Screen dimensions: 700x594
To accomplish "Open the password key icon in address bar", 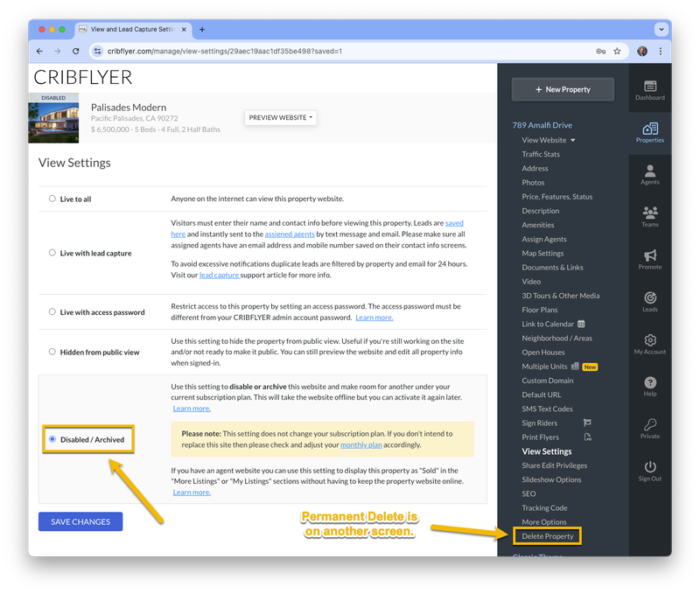I will point(601,52).
